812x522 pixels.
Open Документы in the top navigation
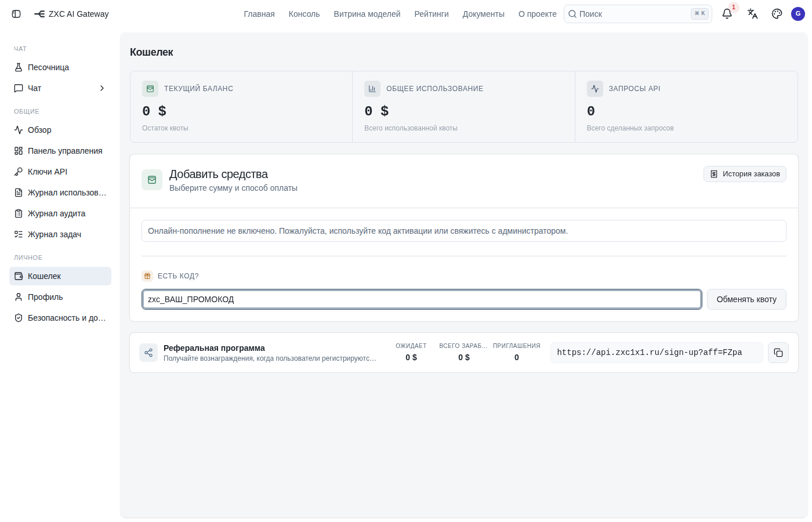pyautogui.click(x=484, y=14)
